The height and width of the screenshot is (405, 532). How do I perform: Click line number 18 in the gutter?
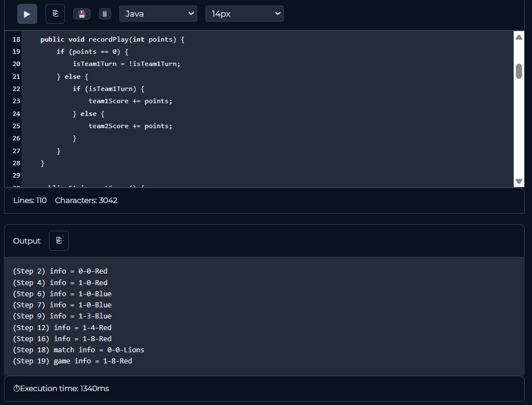click(x=16, y=39)
